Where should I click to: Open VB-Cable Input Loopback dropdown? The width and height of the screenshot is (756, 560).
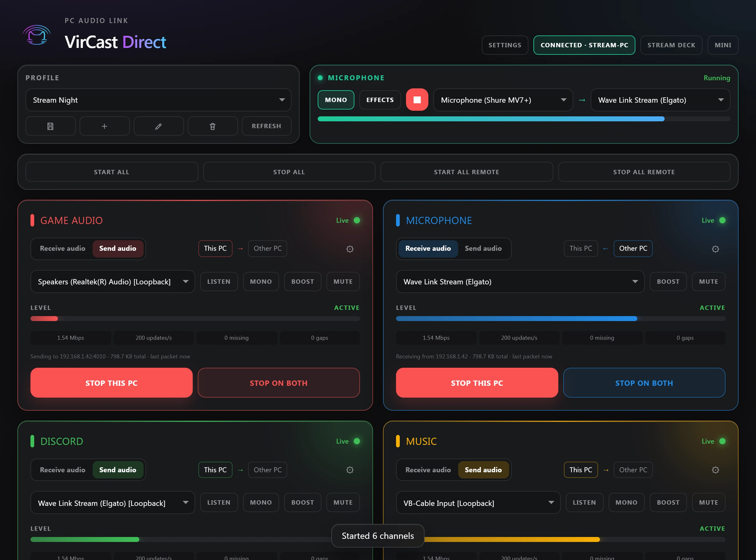[478, 502]
